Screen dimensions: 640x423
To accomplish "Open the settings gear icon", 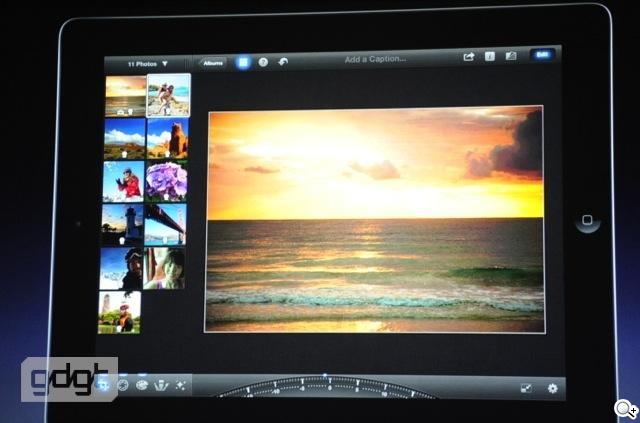I will [x=552, y=387].
